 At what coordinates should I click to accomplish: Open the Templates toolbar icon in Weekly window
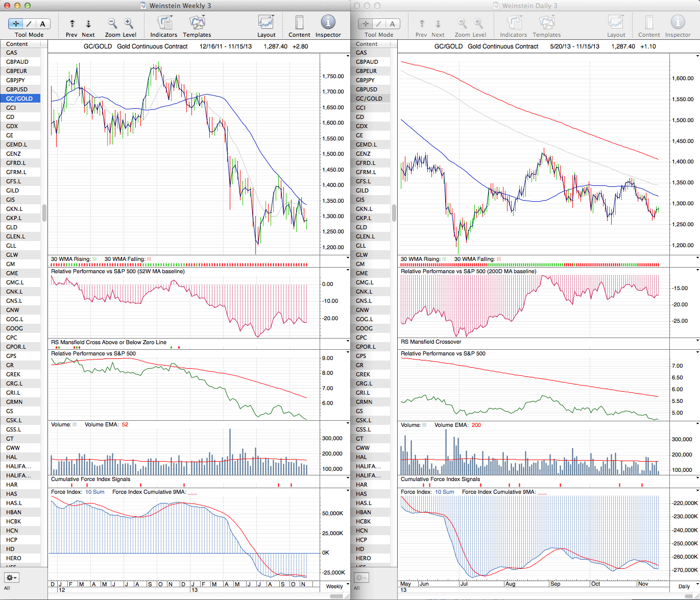click(x=197, y=23)
